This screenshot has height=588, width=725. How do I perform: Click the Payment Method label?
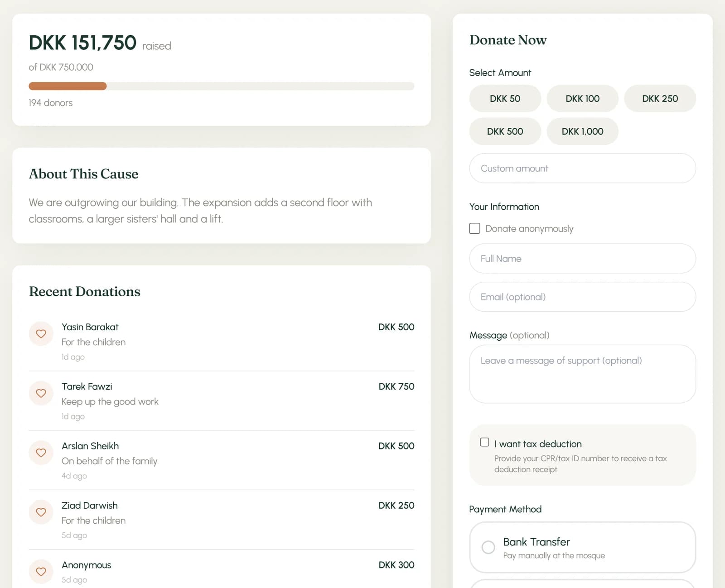click(x=505, y=509)
